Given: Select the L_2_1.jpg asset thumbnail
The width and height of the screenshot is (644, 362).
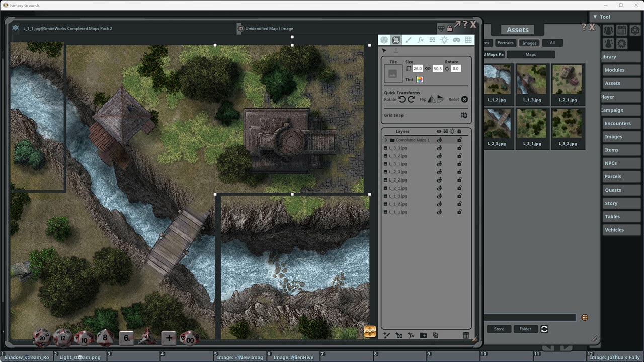Looking at the screenshot, I should 568,80.
